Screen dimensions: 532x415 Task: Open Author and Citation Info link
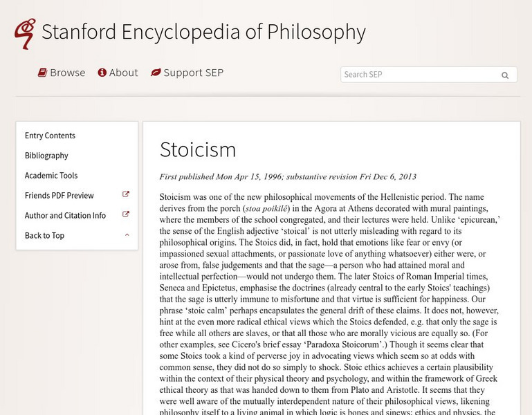pos(65,216)
